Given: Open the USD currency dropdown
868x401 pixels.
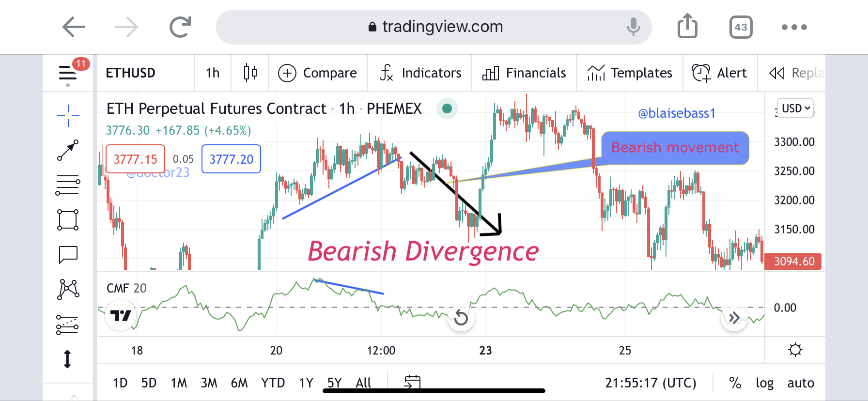Looking at the screenshot, I should pos(795,108).
